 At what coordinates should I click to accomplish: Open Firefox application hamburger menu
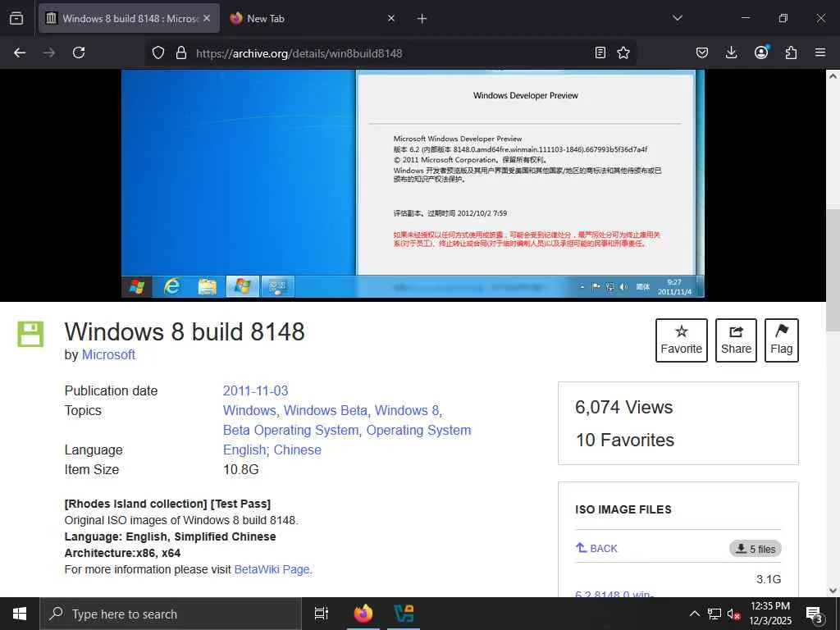click(x=820, y=52)
